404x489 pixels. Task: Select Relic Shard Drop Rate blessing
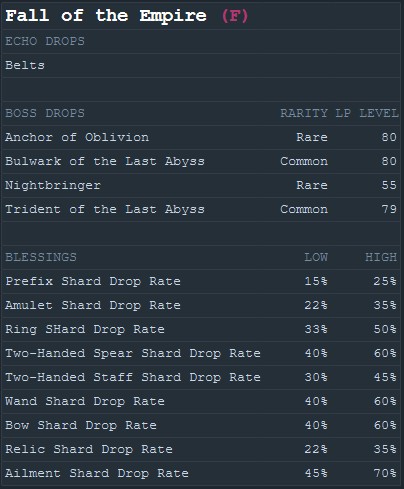coord(201,449)
